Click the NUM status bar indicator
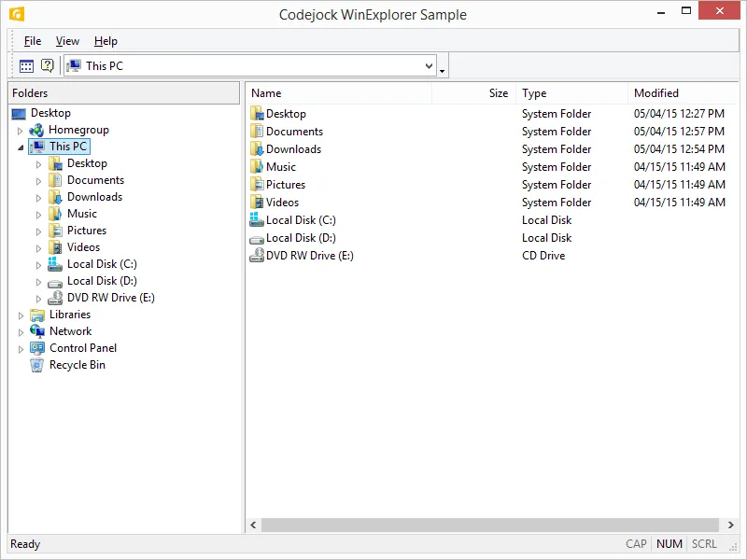747x560 pixels. (x=669, y=544)
